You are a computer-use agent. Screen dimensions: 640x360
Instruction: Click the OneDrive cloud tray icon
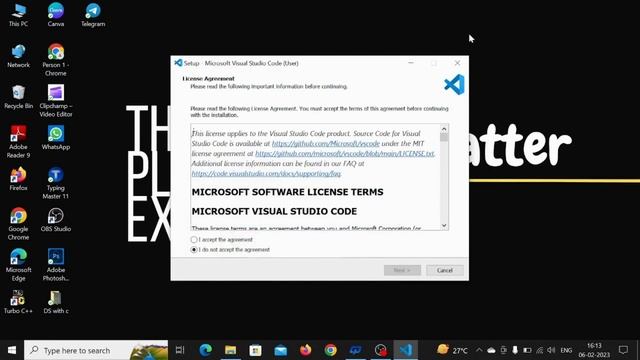pos(491,350)
